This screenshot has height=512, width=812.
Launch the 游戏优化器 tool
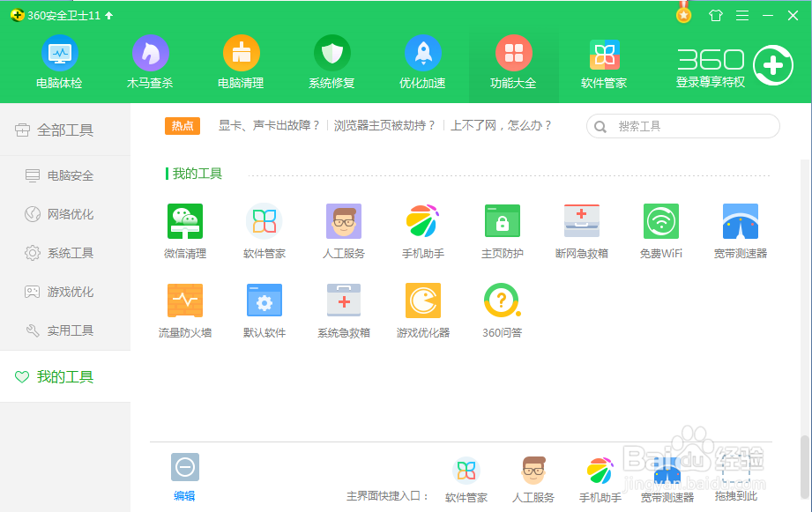[x=423, y=310]
